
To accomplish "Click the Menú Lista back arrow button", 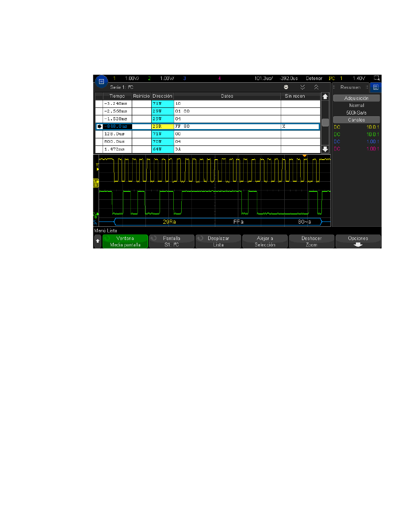I will click(98, 241).
